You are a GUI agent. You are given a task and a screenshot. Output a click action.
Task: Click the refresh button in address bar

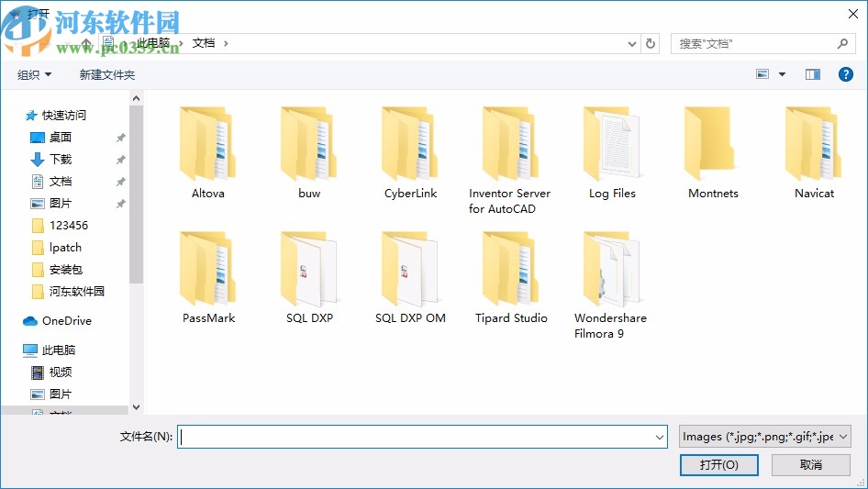(651, 43)
